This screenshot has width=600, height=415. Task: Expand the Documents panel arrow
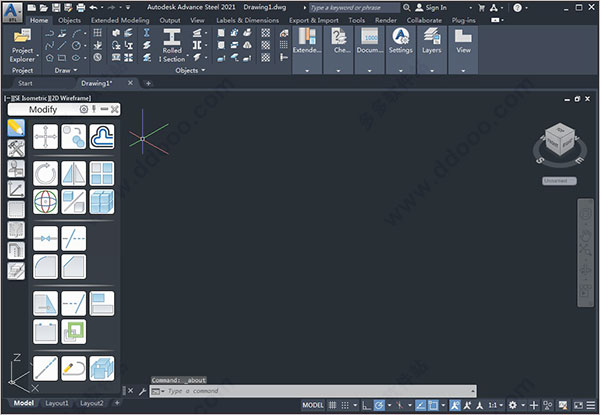[369, 71]
